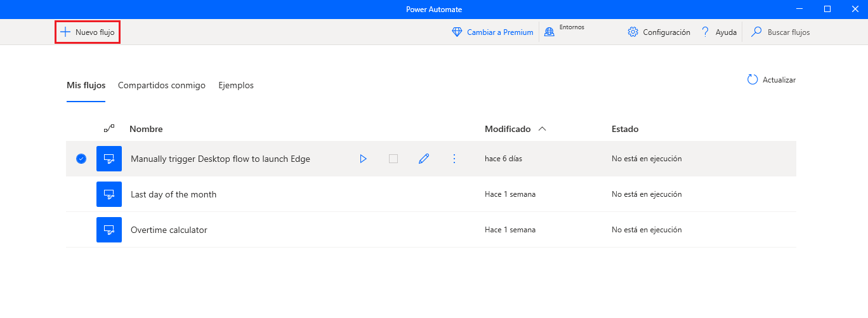
Task: Switch to Mis flujos tab
Action: pos(86,85)
